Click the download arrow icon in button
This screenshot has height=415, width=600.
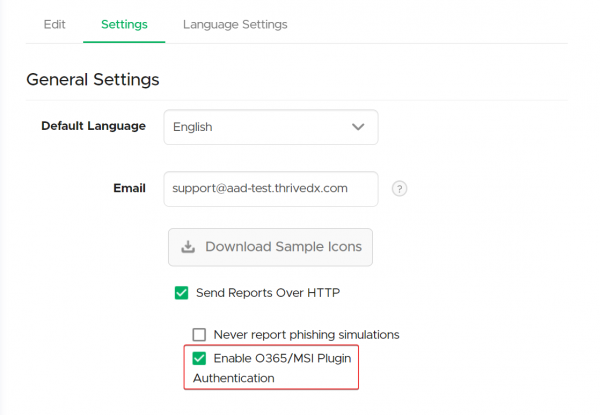[x=188, y=247]
